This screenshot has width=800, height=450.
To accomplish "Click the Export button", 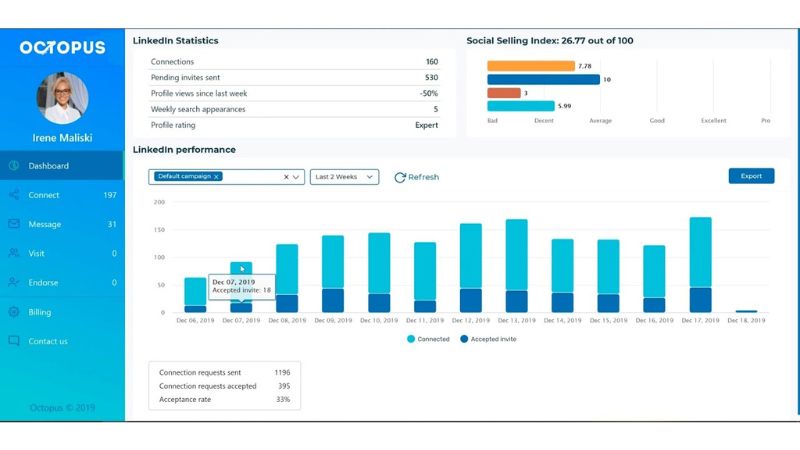I will coord(751,176).
